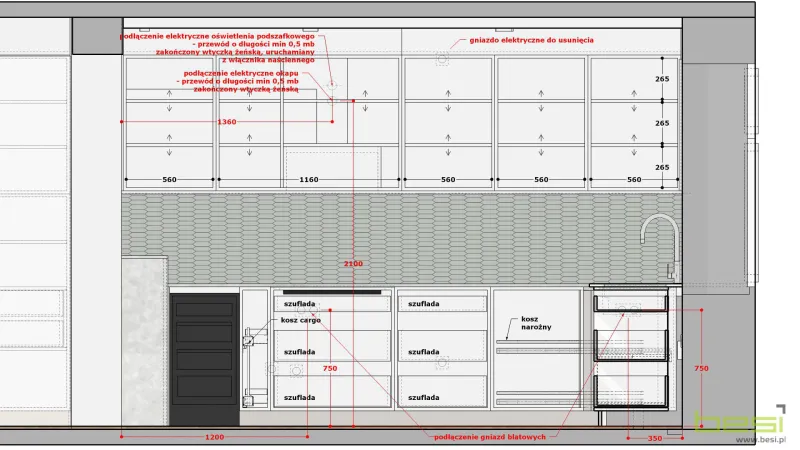The width and height of the screenshot is (800, 450).
Task: Click the 'kosz cargo' label
Action: click(301, 320)
